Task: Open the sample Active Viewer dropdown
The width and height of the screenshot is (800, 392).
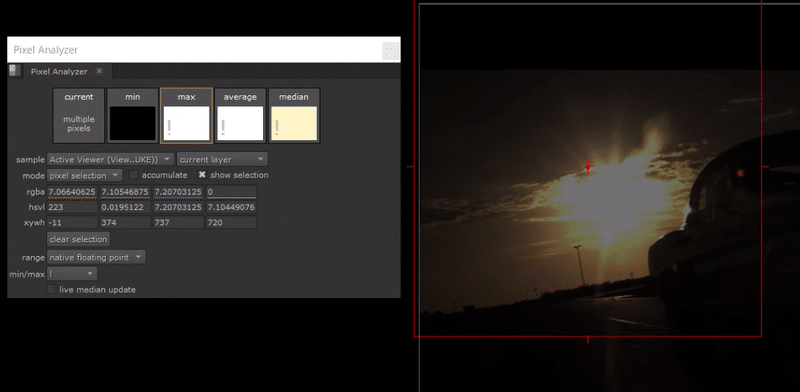Action: [110, 159]
